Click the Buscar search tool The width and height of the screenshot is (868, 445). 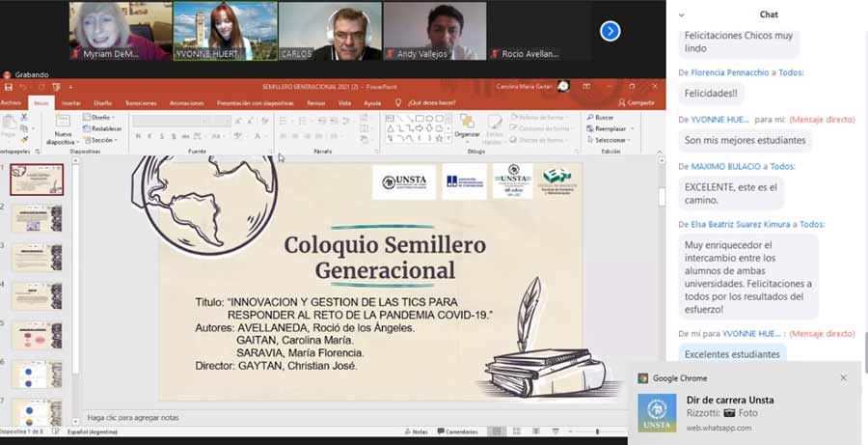(x=604, y=117)
